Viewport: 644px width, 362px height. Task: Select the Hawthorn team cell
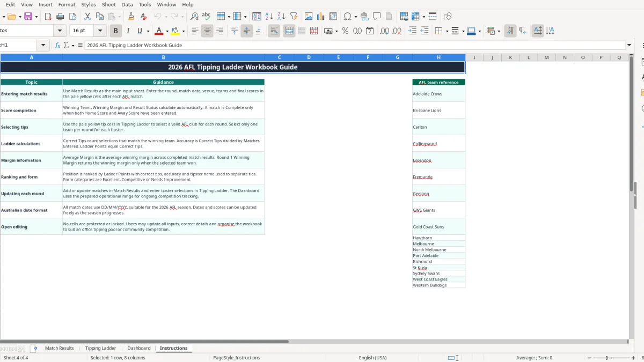tap(438, 238)
